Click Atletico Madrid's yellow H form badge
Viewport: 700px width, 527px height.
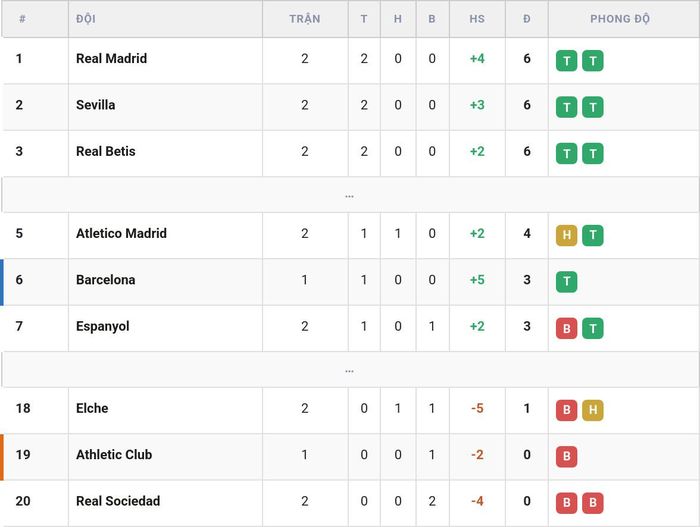pos(566,235)
